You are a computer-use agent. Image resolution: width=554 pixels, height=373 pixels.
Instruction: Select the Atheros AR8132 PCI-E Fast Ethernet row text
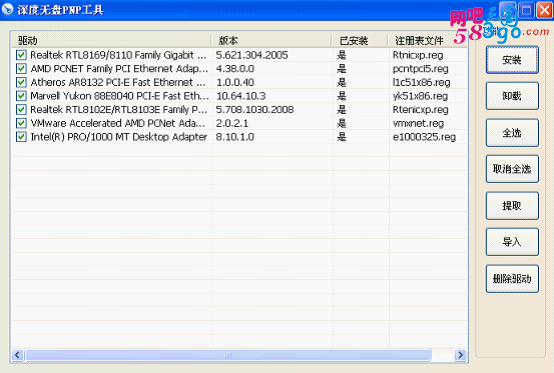tap(118, 82)
